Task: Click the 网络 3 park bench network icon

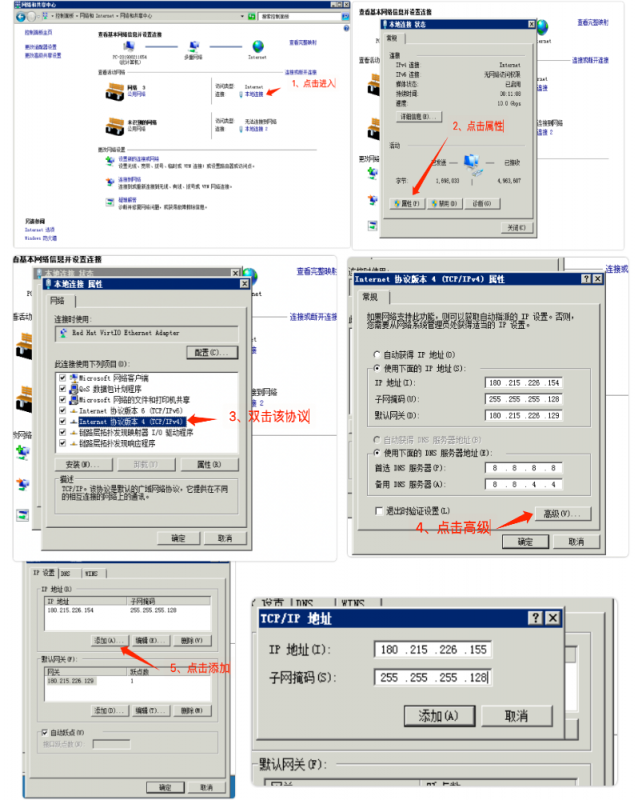Action: pos(113,93)
